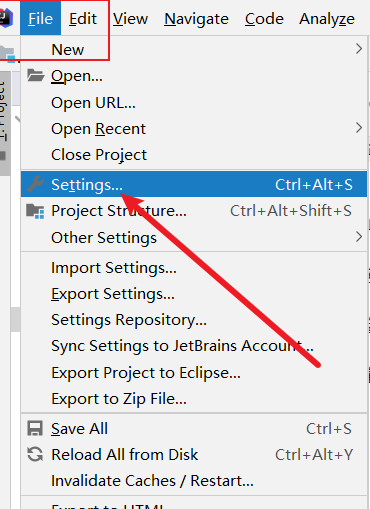The height and width of the screenshot is (509, 370).
Task: Click the open folder icon beside Open...
Action: pyautogui.click(x=35, y=76)
